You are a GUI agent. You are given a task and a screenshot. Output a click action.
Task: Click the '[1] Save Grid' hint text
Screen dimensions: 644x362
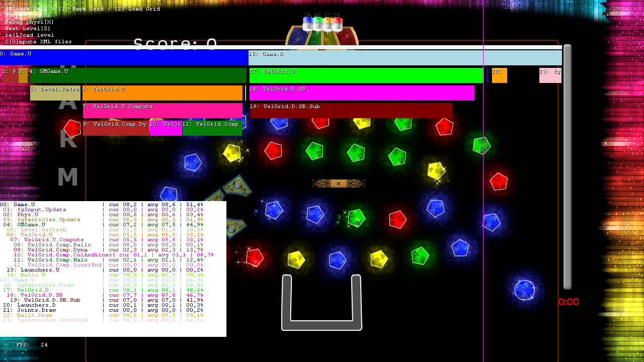(82, 9)
